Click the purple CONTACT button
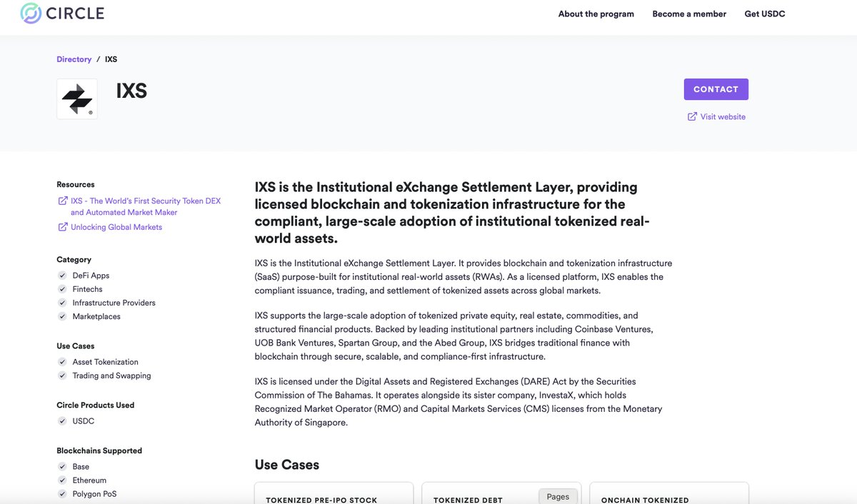Viewport: 857px width, 504px height. [x=716, y=89]
